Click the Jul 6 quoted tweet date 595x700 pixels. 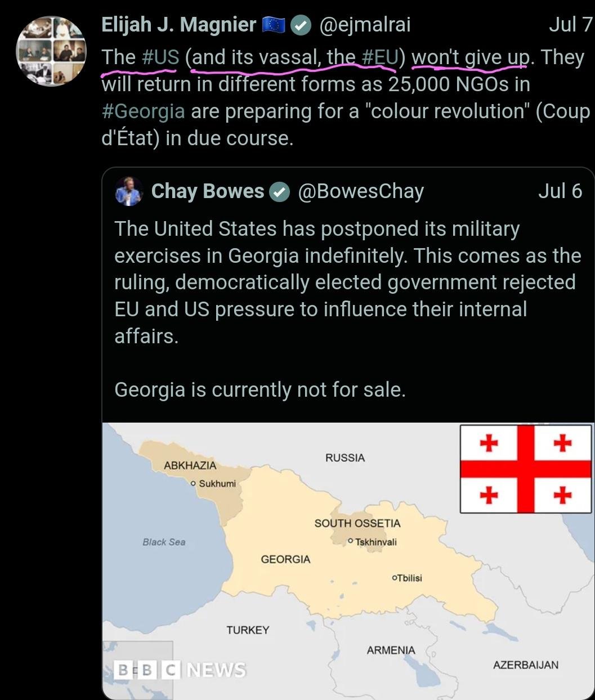[560, 191]
